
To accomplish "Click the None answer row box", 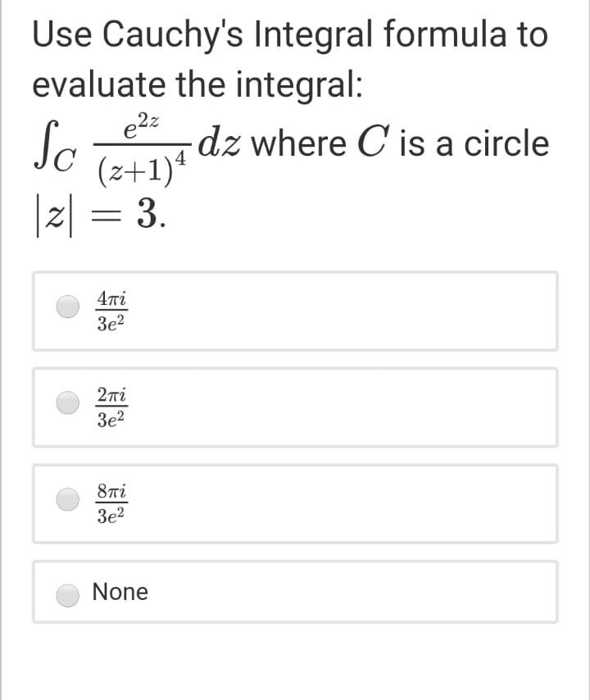I will tap(295, 592).
